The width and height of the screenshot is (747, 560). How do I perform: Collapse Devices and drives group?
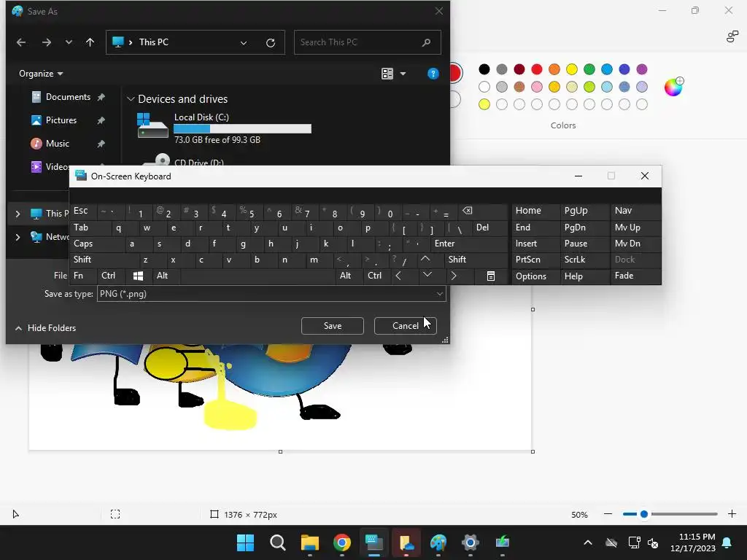(x=131, y=99)
